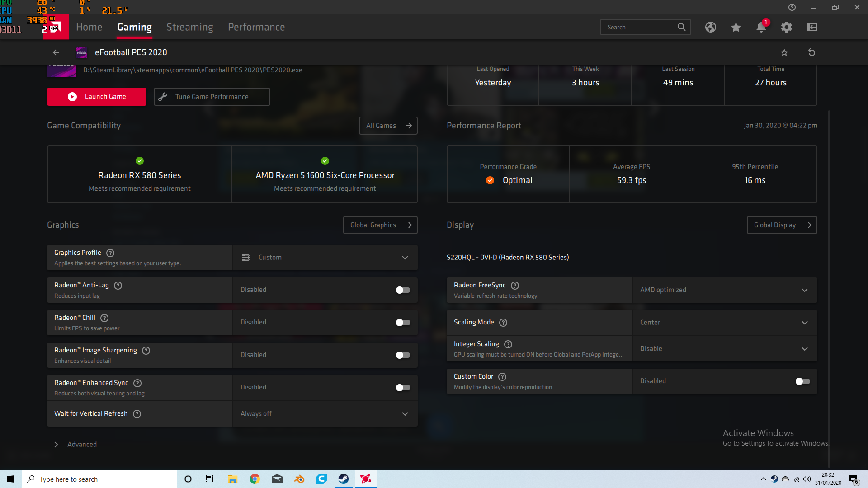Enable Radeon Anti-Lag toggle
This screenshot has height=488, width=868.
point(403,290)
